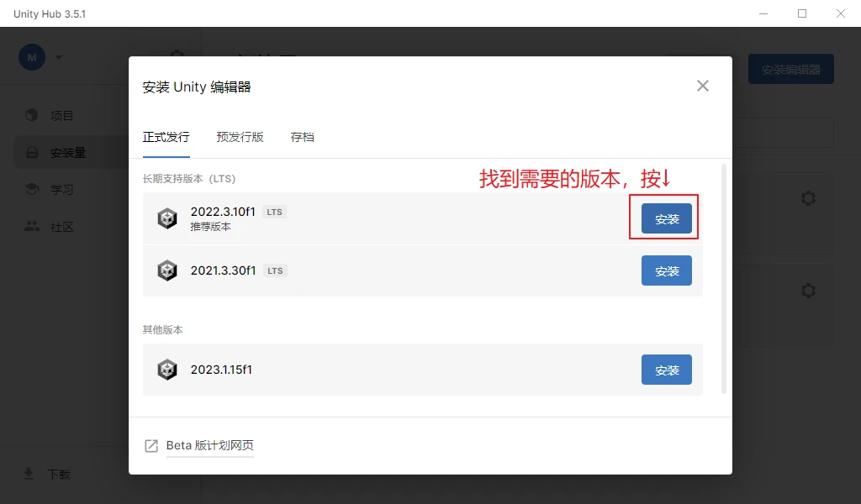Image resolution: width=861 pixels, height=504 pixels.
Task: Install Unity 2022.3.10f1 LTS version
Action: (x=666, y=218)
